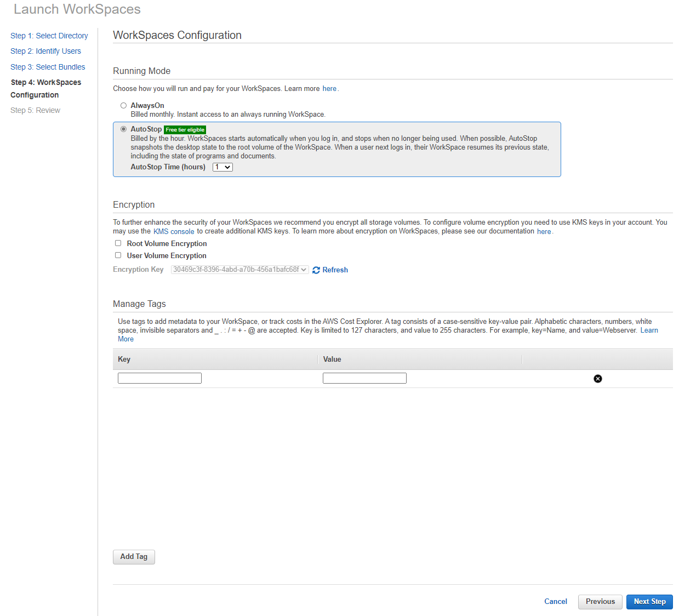Viewport: 679px width, 616px height.
Task: Enable Root Volume Encryption
Action: coord(118,243)
